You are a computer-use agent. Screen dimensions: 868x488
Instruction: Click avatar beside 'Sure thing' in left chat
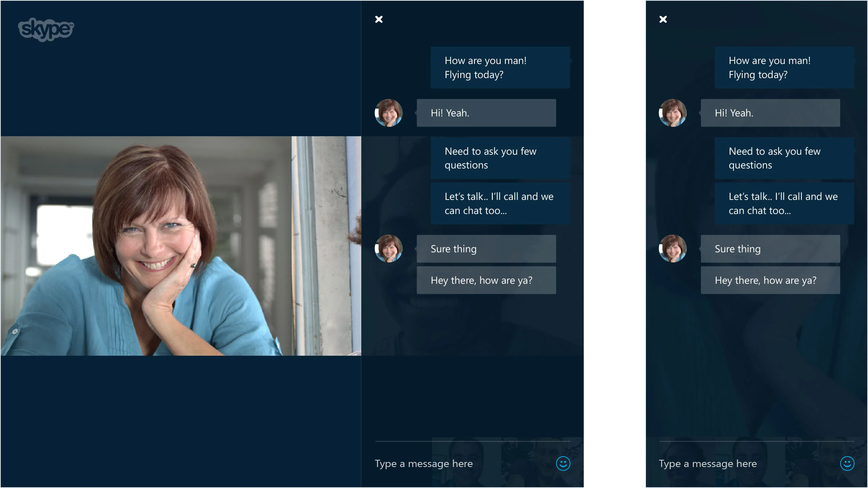pos(388,249)
